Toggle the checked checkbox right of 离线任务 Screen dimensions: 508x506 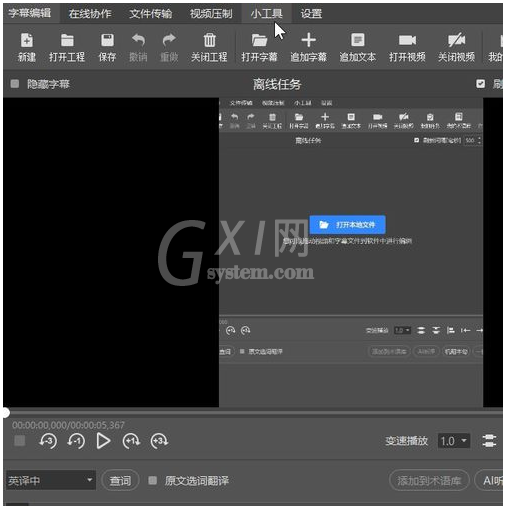point(480,84)
